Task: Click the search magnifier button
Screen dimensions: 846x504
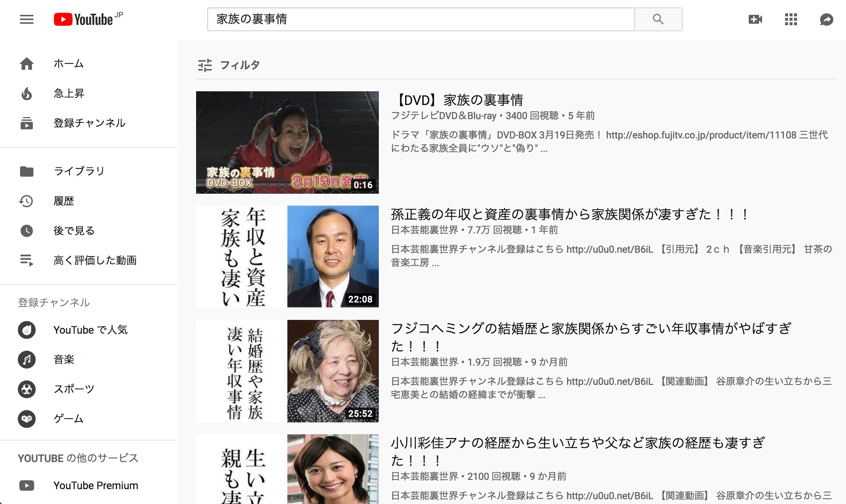Action: point(658,19)
